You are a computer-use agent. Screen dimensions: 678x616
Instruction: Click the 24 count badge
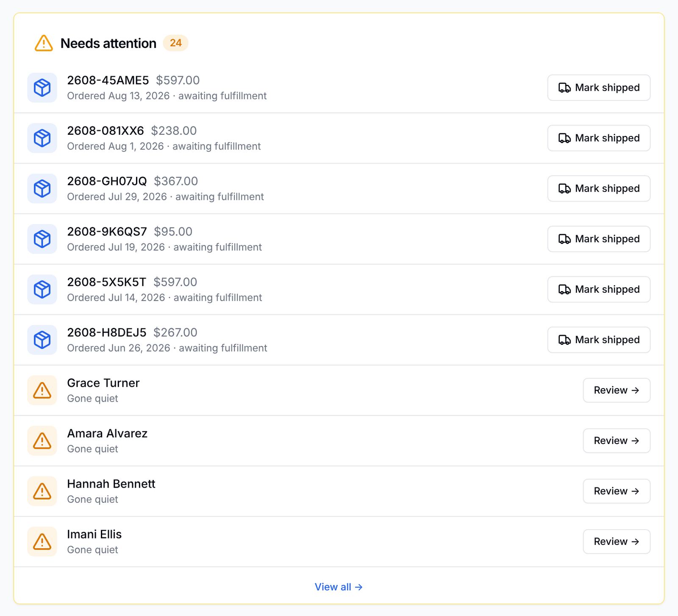175,43
